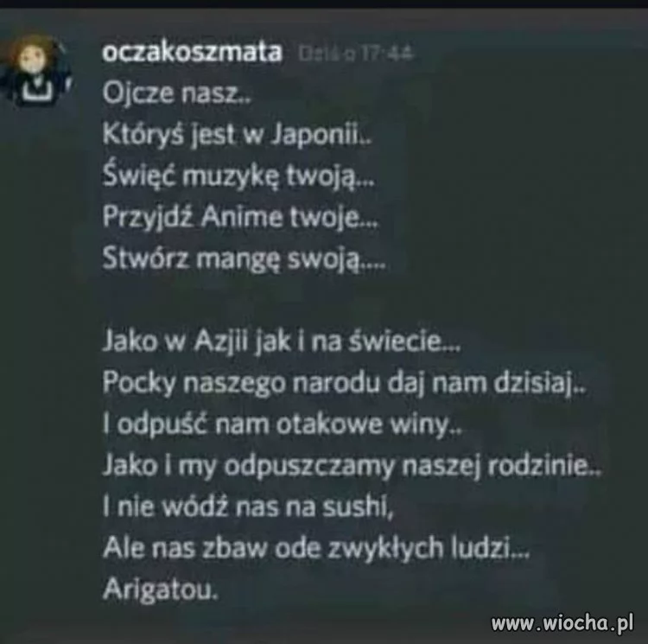Screen dimensions: 648x644
Task: Click the final word "Arigatou."
Action: (161, 590)
